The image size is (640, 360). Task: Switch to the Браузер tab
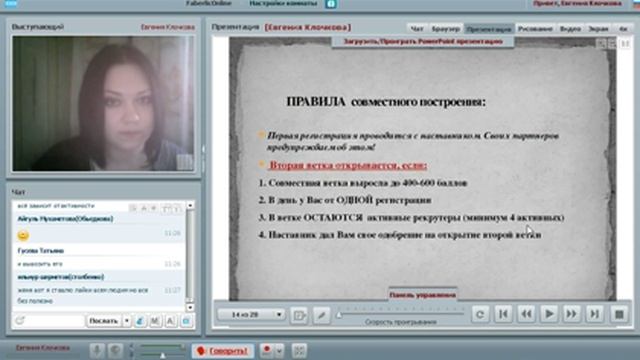click(x=445, y=29)
